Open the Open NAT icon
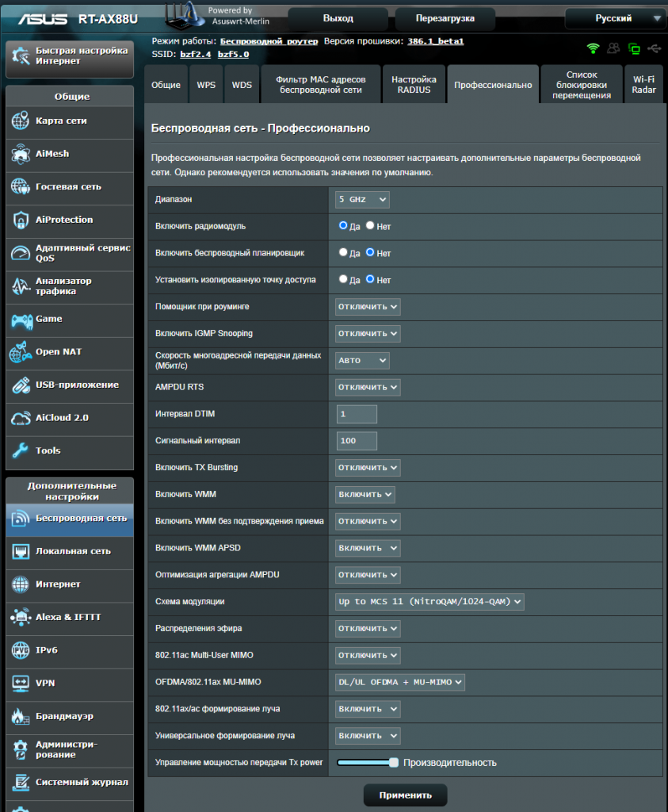The height and width of the screenshot is (812, 668). point(21,352)
